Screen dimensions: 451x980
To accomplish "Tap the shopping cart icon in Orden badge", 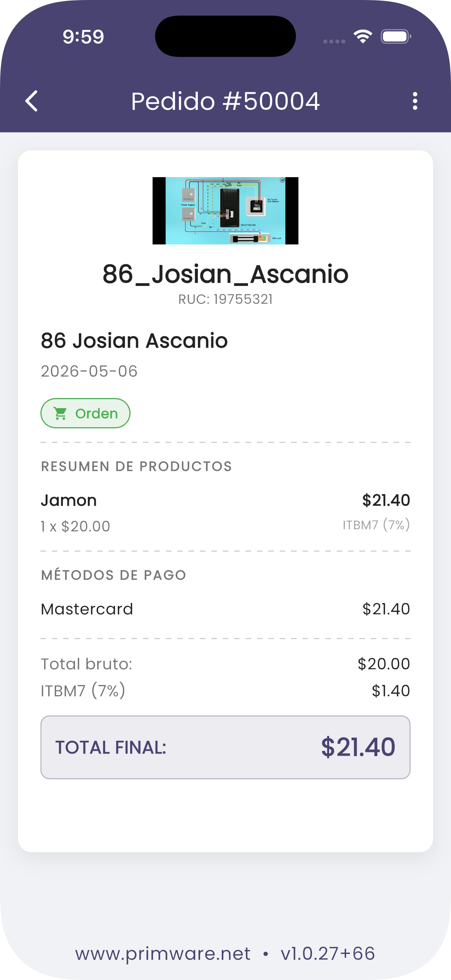I will coord(60,413).
